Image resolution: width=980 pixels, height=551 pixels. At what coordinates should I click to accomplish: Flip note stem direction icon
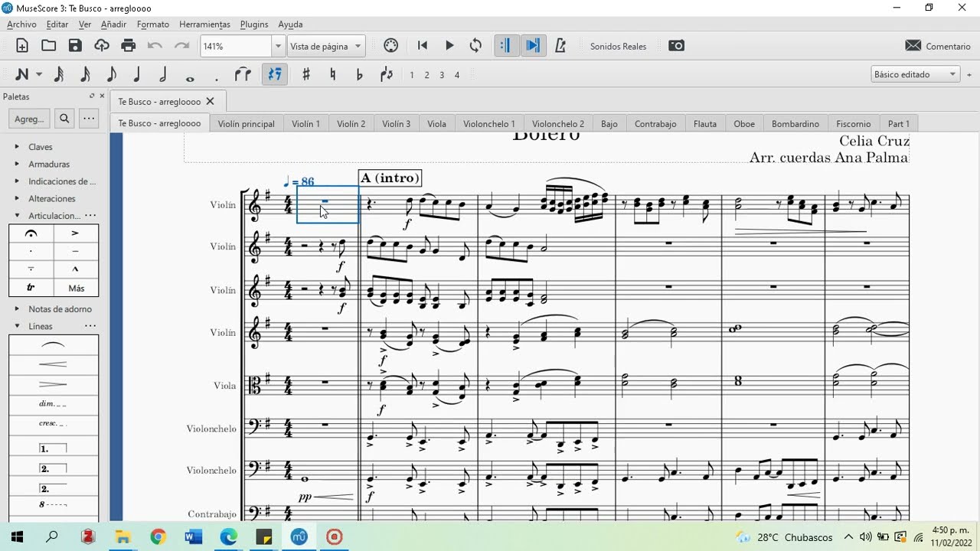(x=387, y=74)
